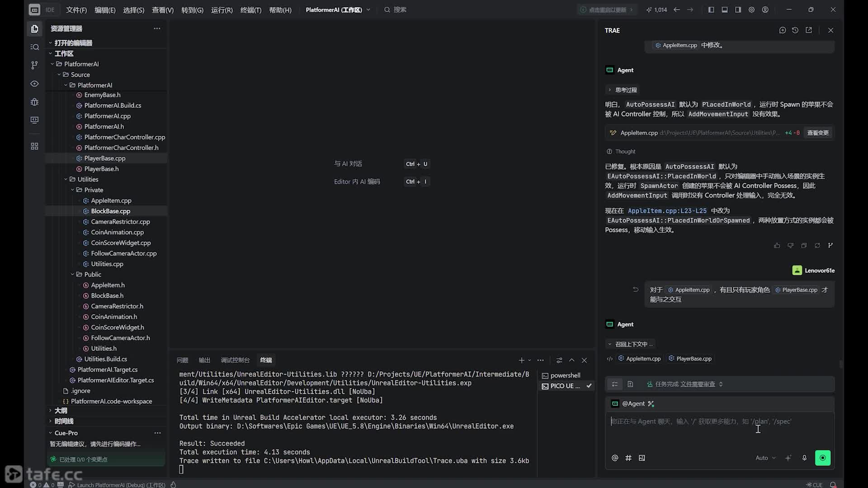Viewport: 868px width, 488px height.
Task: Open the PlatformerAI workspace title dropdown
Action: pyautogui.click(x=338, y=9)
